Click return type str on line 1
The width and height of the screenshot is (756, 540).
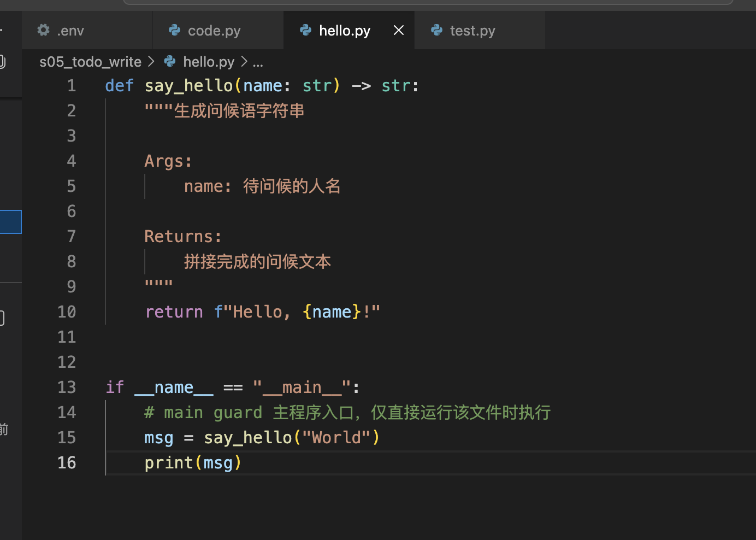tap(395, 86)
